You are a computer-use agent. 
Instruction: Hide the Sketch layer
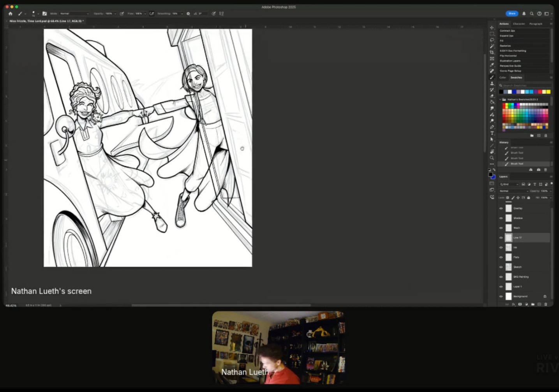click(501, 267)
